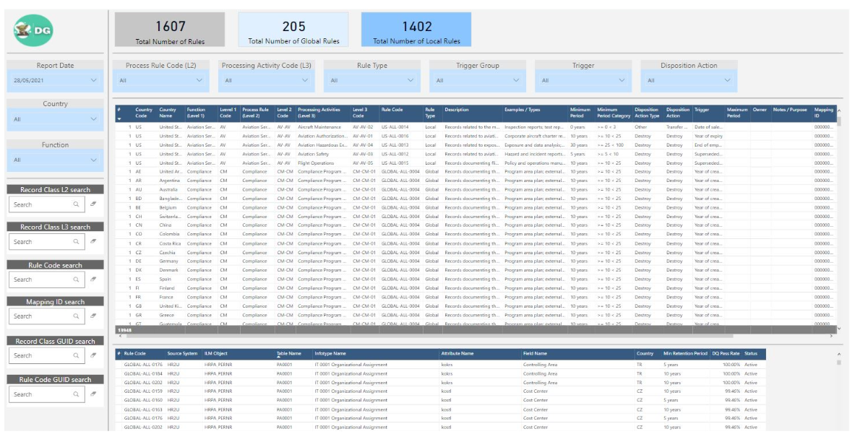Clear the Record Class GUID search with eraser
Image resolution: width=868 pixels, height=442 pixels.
pos(93,355)
